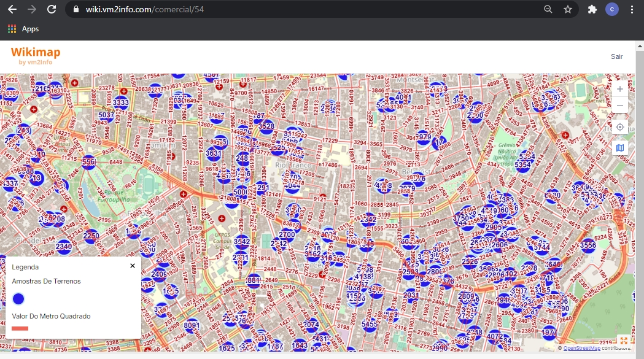Viewport: 644px width, 359px height.
Task: Open the OpenStreetMap attribution link
Action: 581,348
